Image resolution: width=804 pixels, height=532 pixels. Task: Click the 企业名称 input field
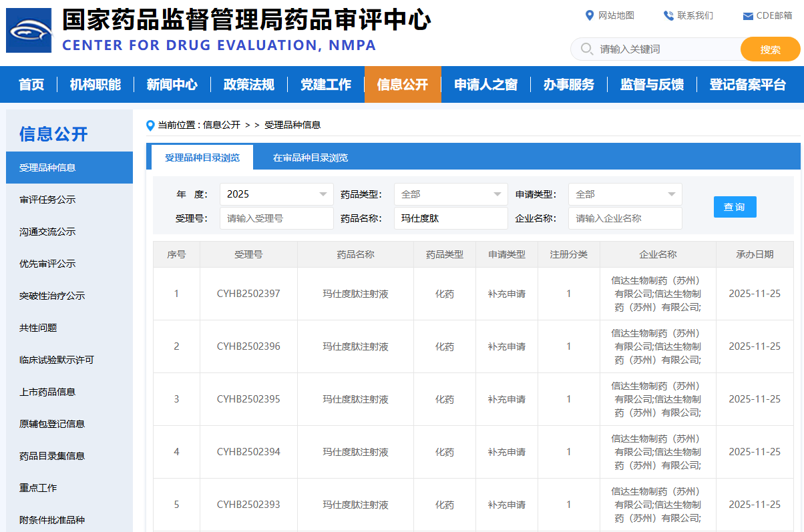click(625, 218)
